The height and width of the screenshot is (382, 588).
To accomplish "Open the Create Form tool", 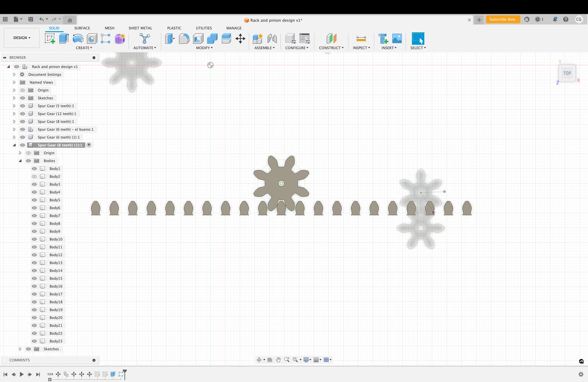I will (x=120, y=39).
